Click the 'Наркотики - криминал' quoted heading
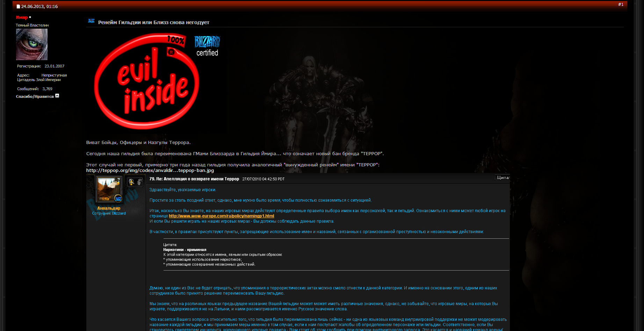The image size is (644, 331). [185, 250]
